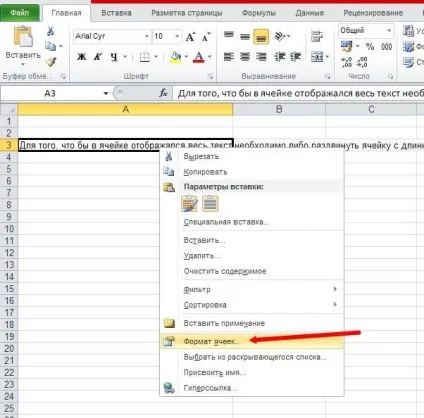
Task: Expand the Сортировка submenu
Action: click(x=252, y=305)
